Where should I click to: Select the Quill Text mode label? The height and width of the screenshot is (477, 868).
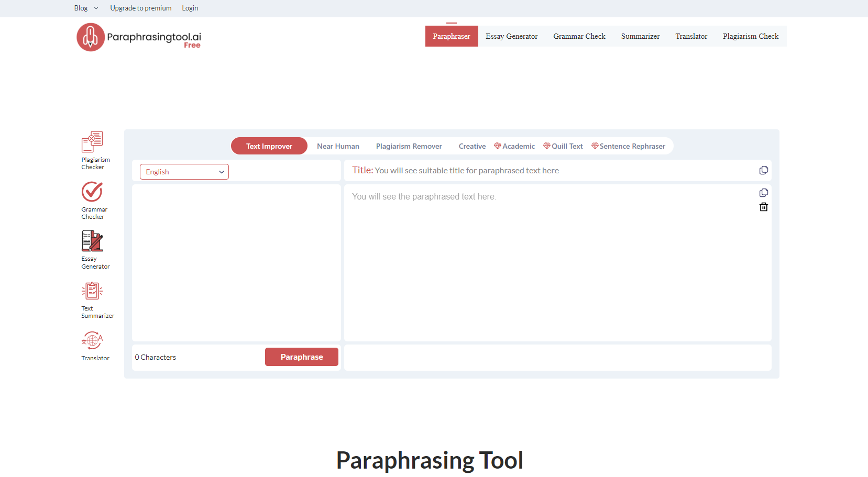coord(567,146)
